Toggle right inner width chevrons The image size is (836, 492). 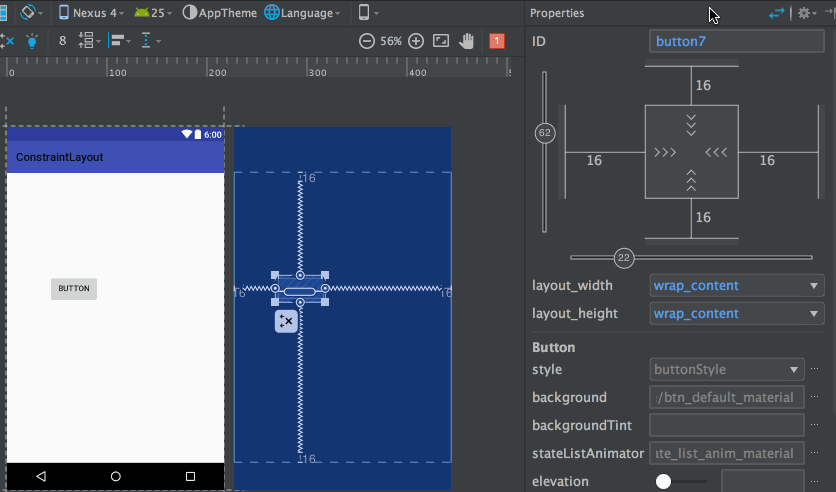click(x=716, y=152)
